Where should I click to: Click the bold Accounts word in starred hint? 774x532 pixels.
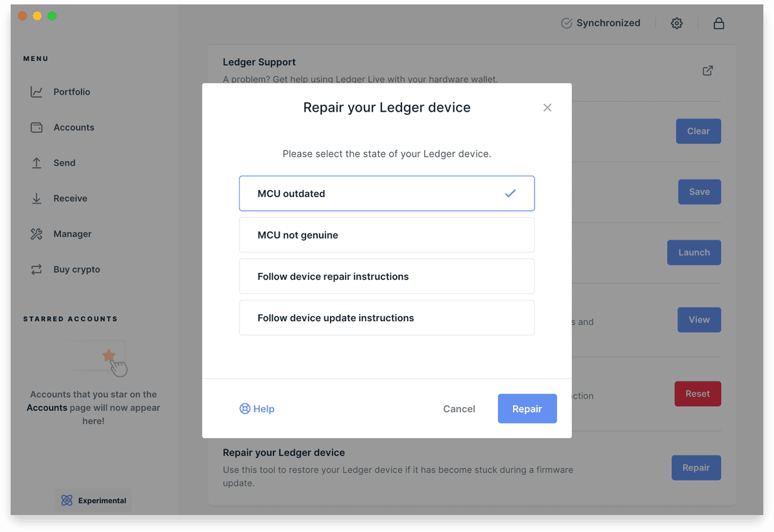pyautogui.click(x=47, y=408)
